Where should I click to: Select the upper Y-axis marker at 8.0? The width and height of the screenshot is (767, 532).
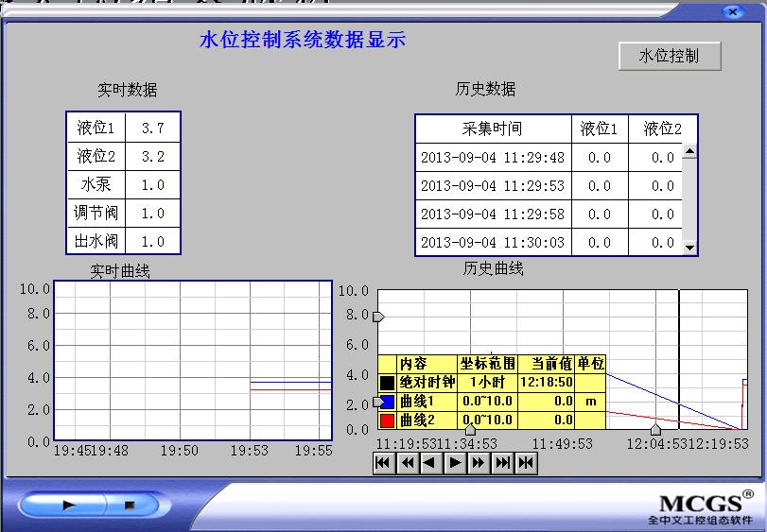pyautogui.click(x=378, y=317)
